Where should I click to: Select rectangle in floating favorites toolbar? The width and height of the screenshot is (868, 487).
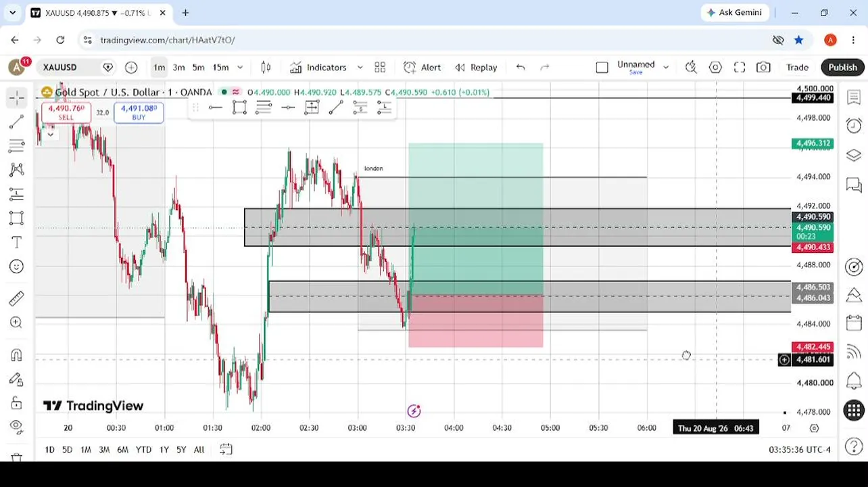239,108
